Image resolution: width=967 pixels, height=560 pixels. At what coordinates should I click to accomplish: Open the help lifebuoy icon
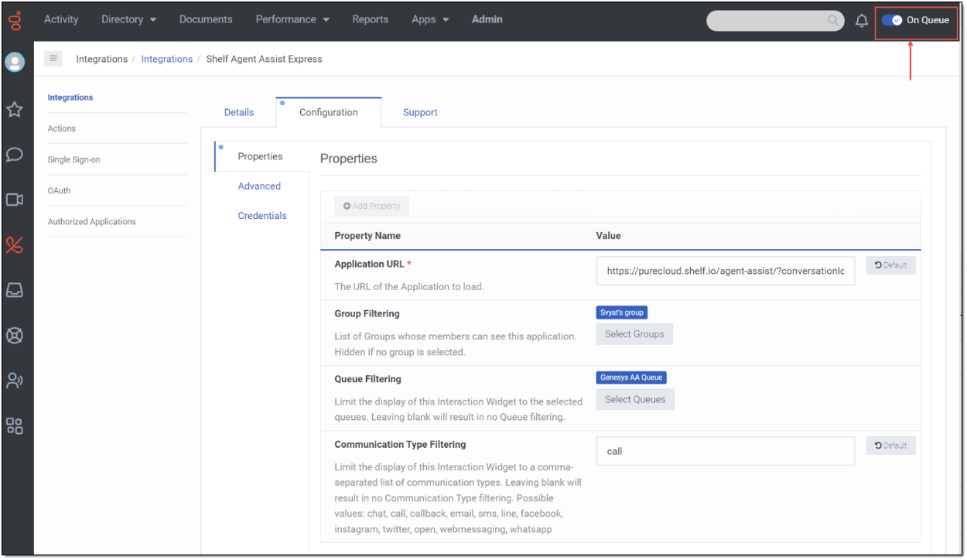coord(15,335)
